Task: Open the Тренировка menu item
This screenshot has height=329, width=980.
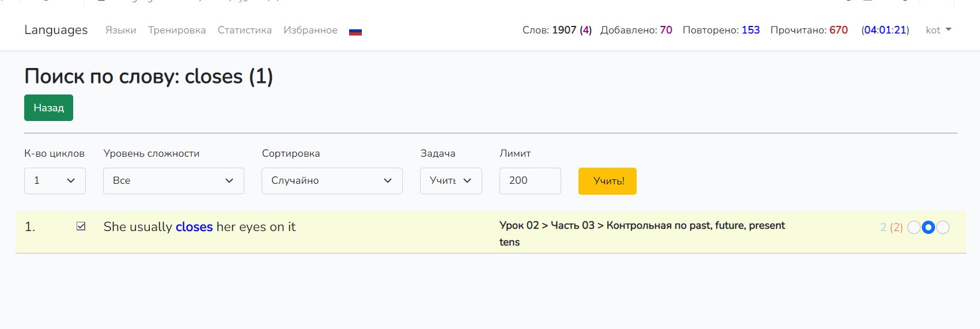Action: pyautogui.click(x=177, y=30)
